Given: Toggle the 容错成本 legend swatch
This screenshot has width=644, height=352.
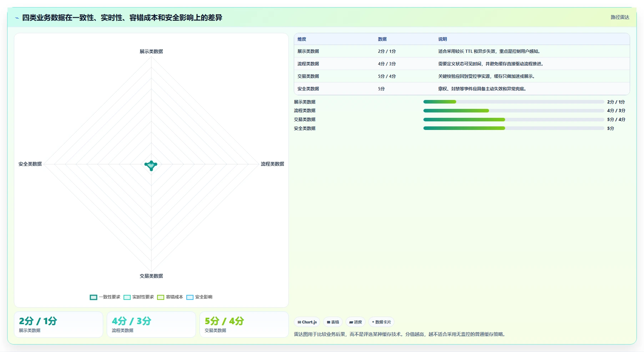Looking at the screenshot, I should pyautogui.click(x=161, y=297).
